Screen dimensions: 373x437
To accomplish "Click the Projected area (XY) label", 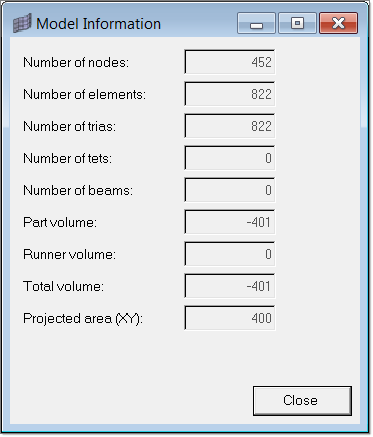I will (x=83, y=319).
